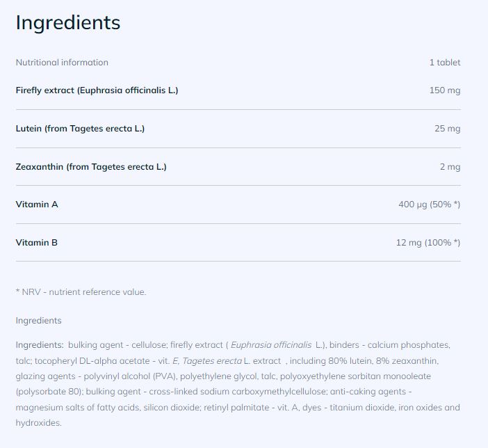488x448 pixels.
Task: Click the Vitamin A row name
Action: point(36,205)
